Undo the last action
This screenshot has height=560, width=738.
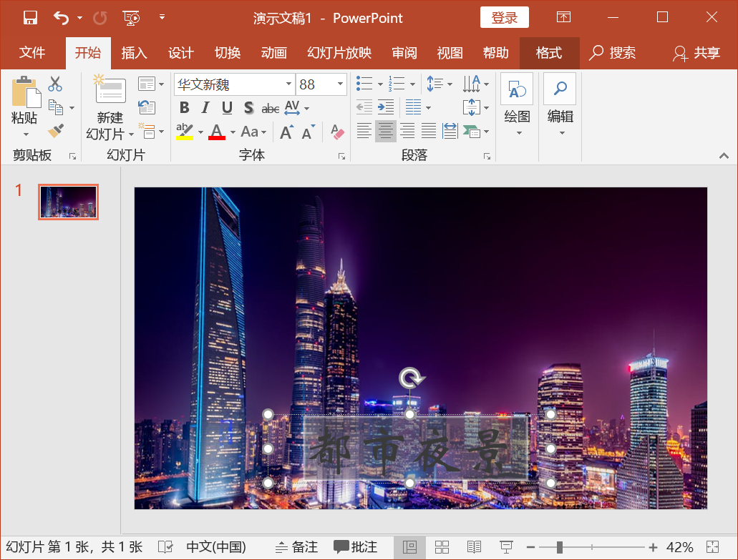[x=61, y=18]
